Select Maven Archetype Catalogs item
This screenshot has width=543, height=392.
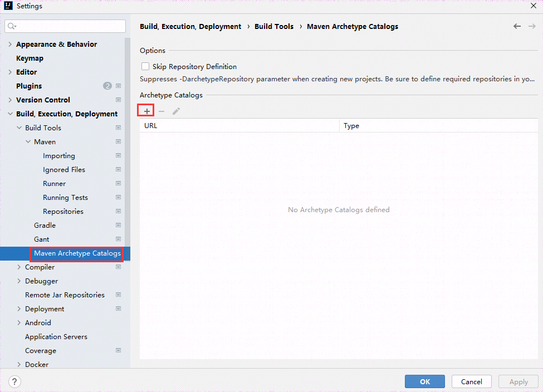point(77,253)
